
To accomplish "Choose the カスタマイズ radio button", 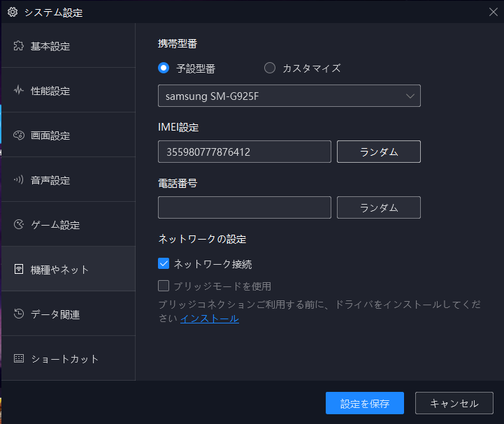I will point(270,68).
